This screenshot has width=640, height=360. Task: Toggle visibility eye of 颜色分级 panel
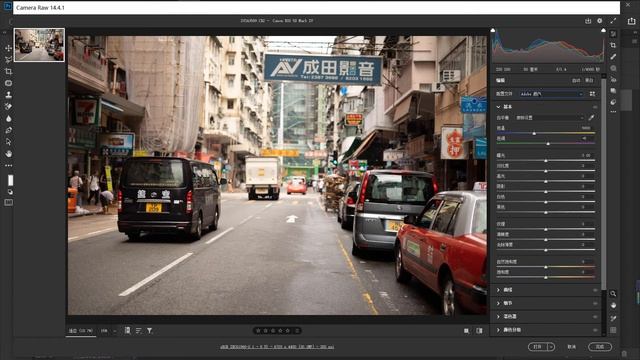595,330
